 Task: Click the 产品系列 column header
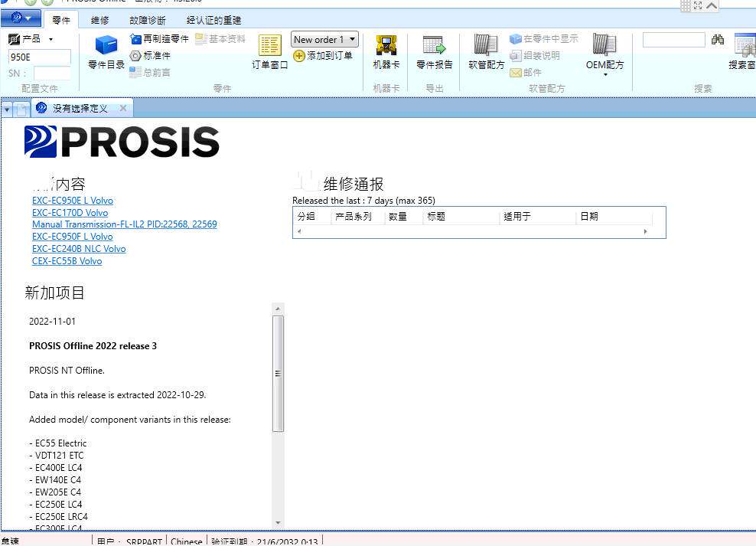[357, 217]
